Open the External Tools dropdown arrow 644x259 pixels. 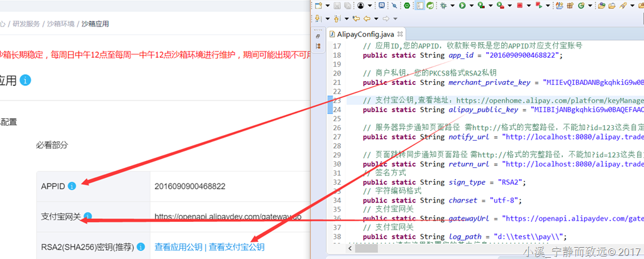pyautogui.click(x=509, y=5)
